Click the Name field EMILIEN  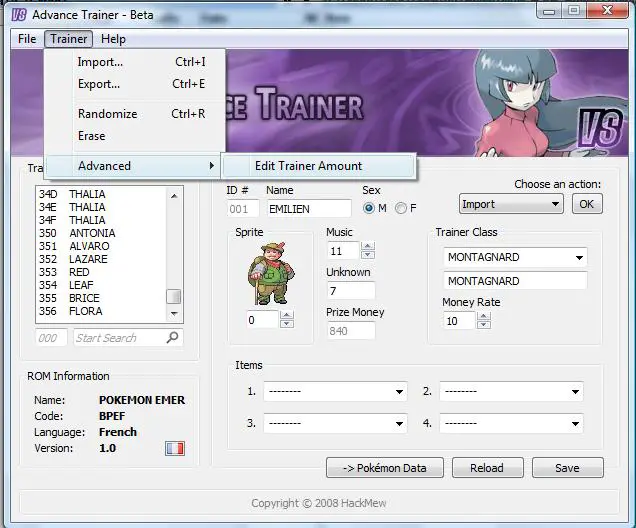click(309, 209)
